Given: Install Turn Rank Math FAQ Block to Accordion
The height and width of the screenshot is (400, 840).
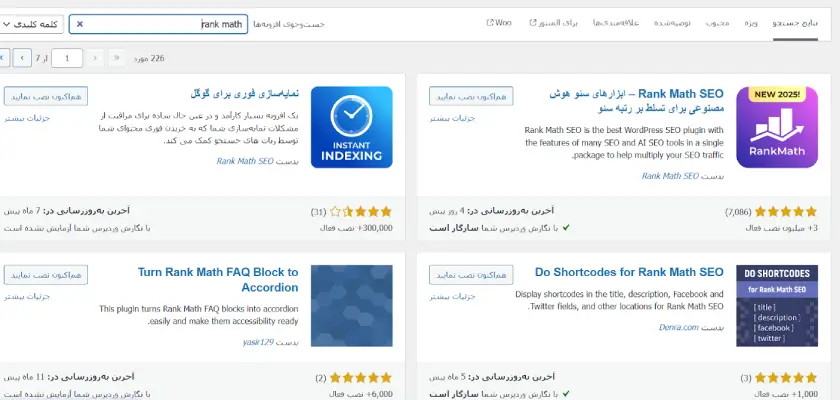Looking at the screenshot, I should [x=46, y=275].
